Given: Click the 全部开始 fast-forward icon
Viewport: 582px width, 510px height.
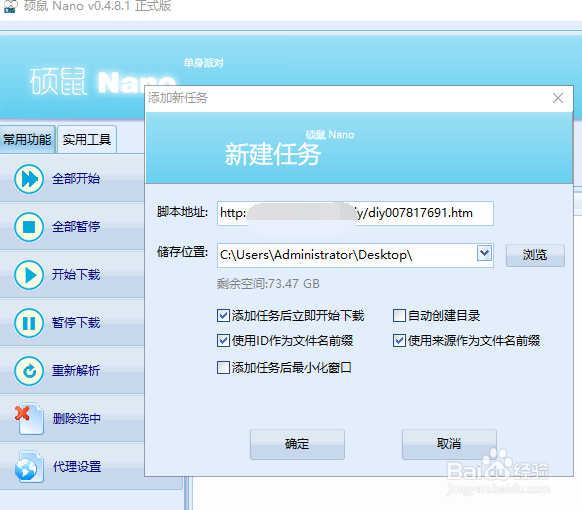Looking at the screenshot, I should click(29, 179).
